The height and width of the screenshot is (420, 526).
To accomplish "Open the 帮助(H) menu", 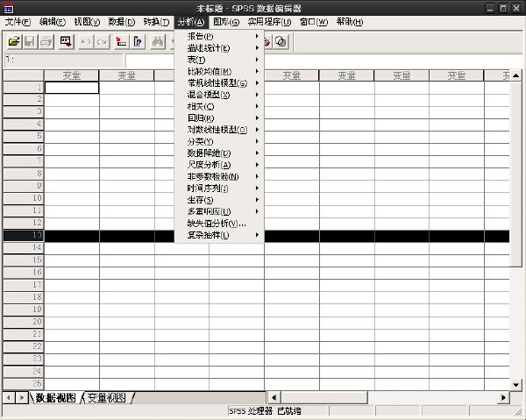I will pos(350,22).
